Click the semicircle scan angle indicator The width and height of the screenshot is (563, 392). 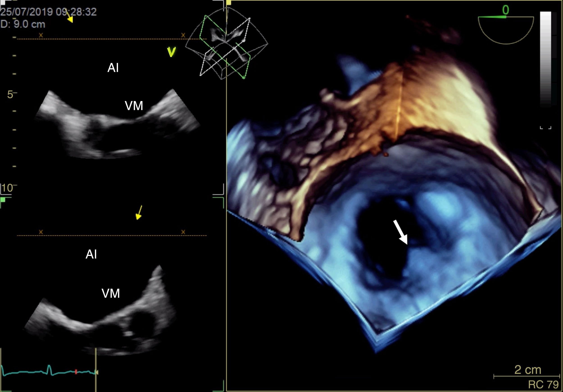(506, 30)
